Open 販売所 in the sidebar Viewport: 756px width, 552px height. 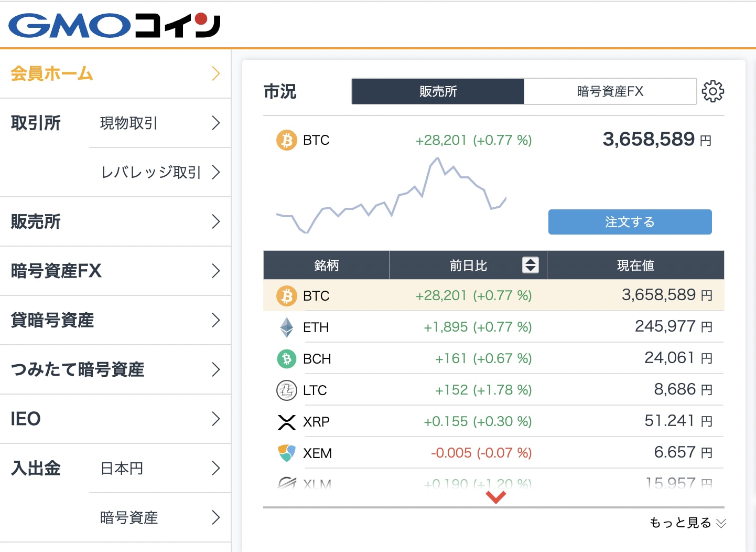[115, 221]
